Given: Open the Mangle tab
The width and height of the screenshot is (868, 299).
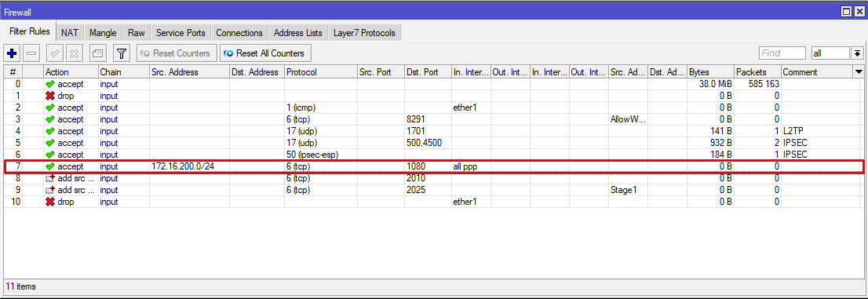Looking at the screenshot, I should (x=103, y=33).
